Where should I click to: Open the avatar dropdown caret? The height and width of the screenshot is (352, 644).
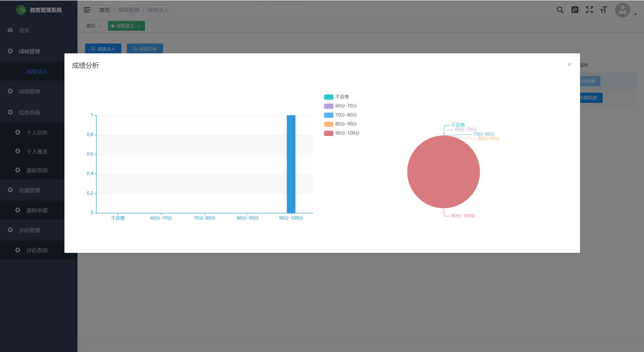click(635, 15)
